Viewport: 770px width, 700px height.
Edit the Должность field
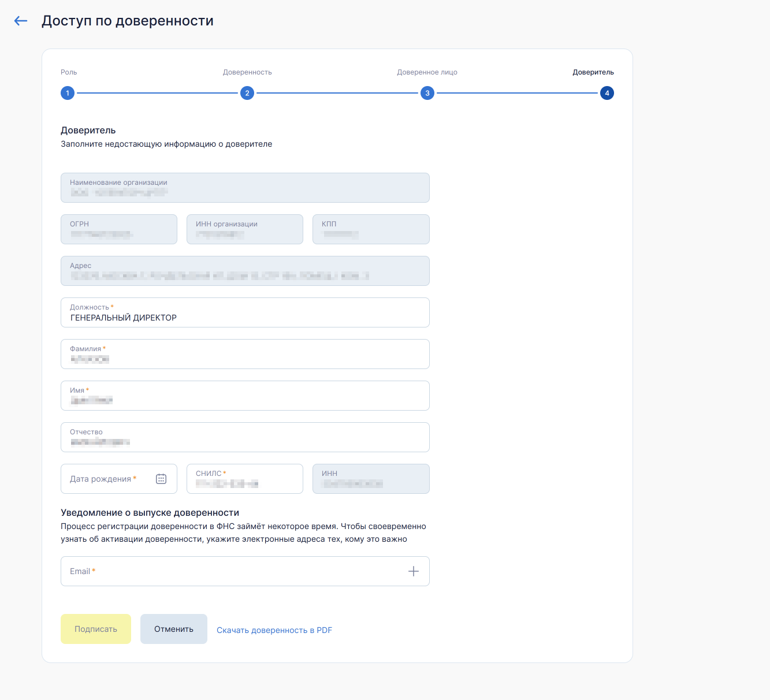245,312
